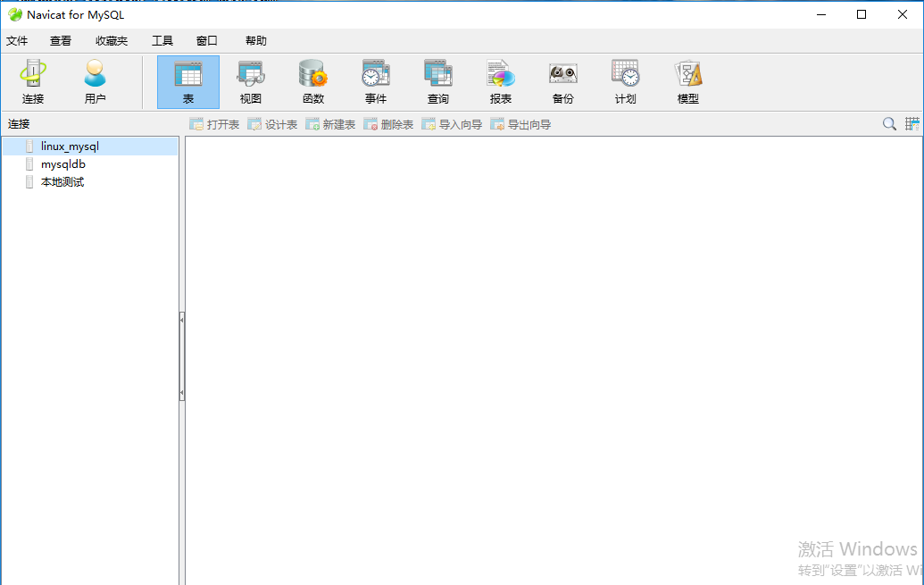Switch to 视图 (View) objects icon

[251, 81]
